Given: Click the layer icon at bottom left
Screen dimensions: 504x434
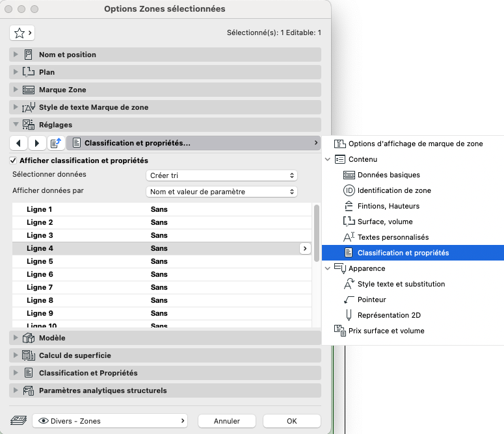Looking at the screenshot, I should (x=19, y=420).
